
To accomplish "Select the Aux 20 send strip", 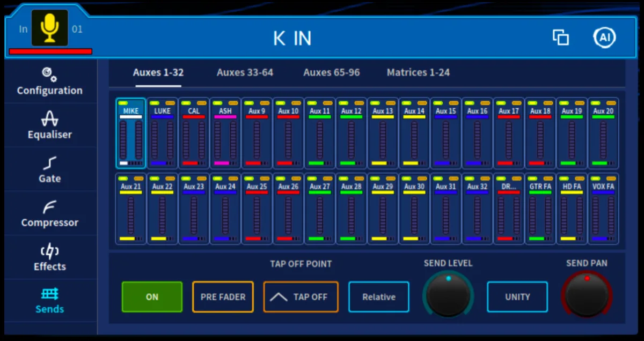I will (603, 134).
